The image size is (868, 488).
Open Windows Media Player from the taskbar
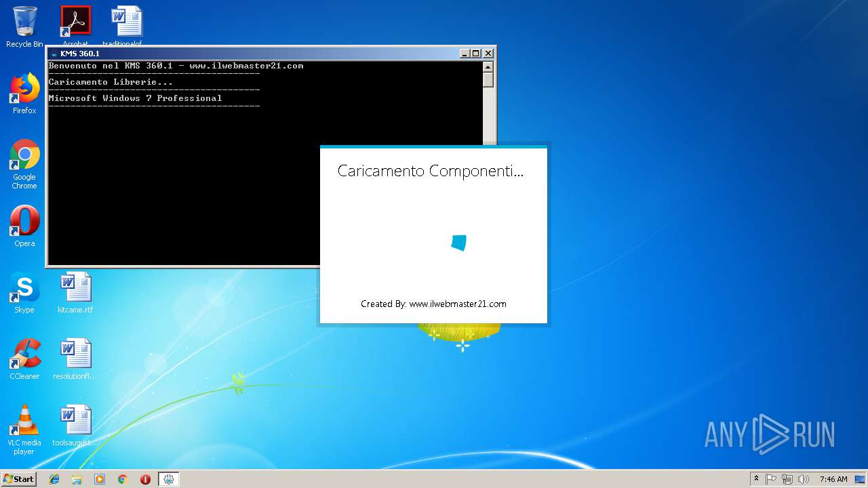tap(100, 479)
